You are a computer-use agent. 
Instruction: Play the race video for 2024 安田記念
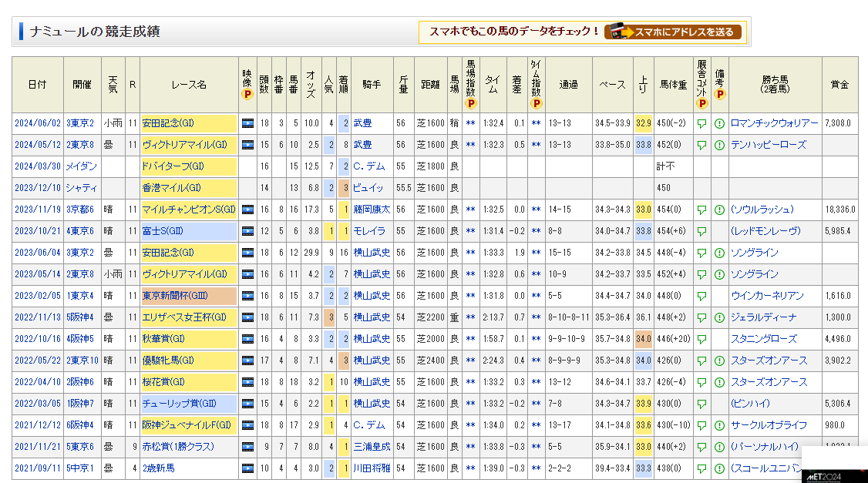247,123
